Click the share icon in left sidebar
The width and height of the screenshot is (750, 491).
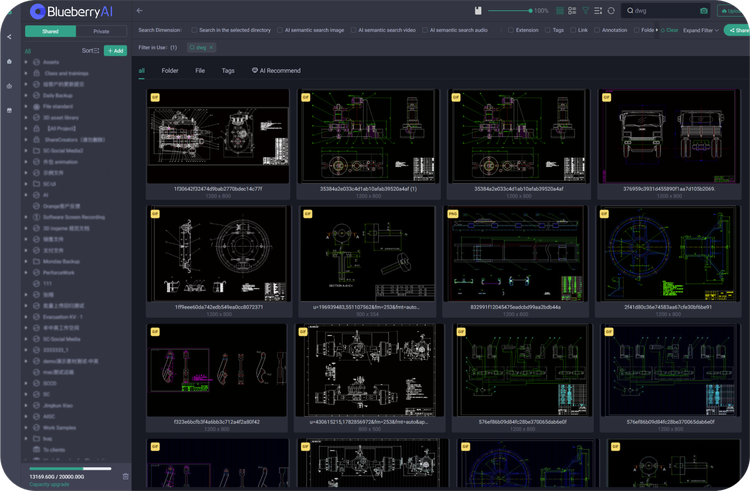pyautogui.click(x=10, y=37)
